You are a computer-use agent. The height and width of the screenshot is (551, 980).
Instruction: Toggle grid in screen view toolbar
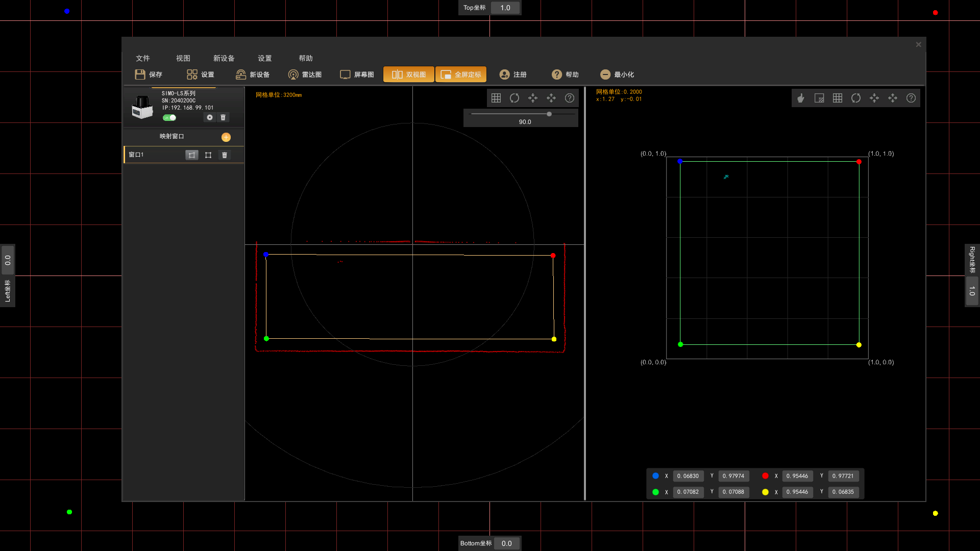click(x=838, y=98)
